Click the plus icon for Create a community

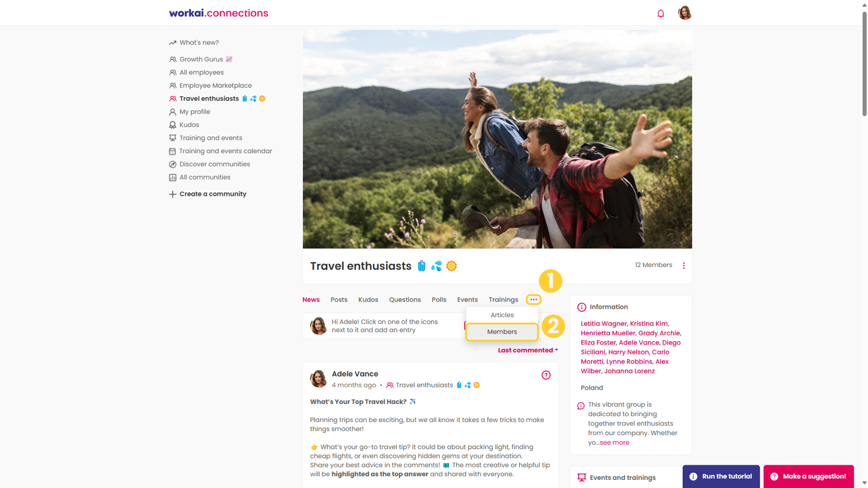click(x=173, y=194)
